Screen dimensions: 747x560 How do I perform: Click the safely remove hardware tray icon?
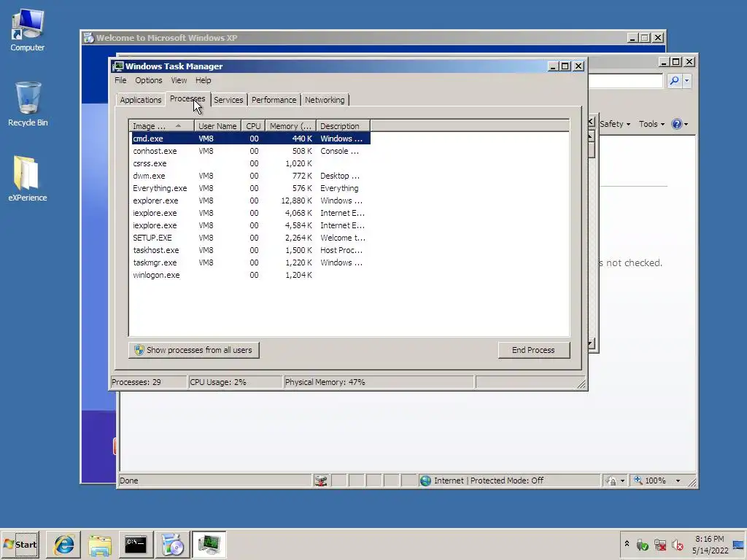[x=642, y=544]
